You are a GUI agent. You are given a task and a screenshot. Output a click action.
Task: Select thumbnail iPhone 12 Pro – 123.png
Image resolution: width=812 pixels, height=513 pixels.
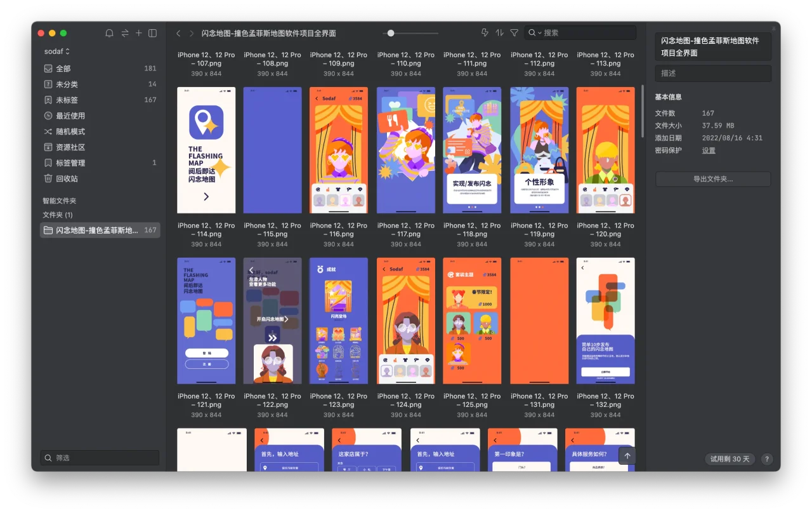point(339,321)
